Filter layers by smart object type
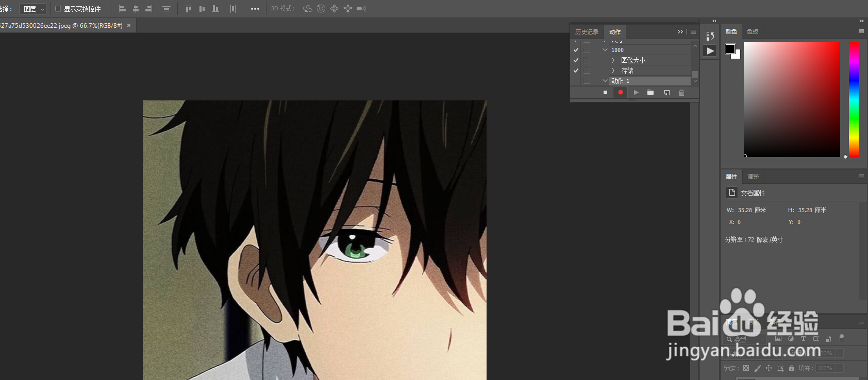Viewport: 868px width, 380px height. (828, 339)
